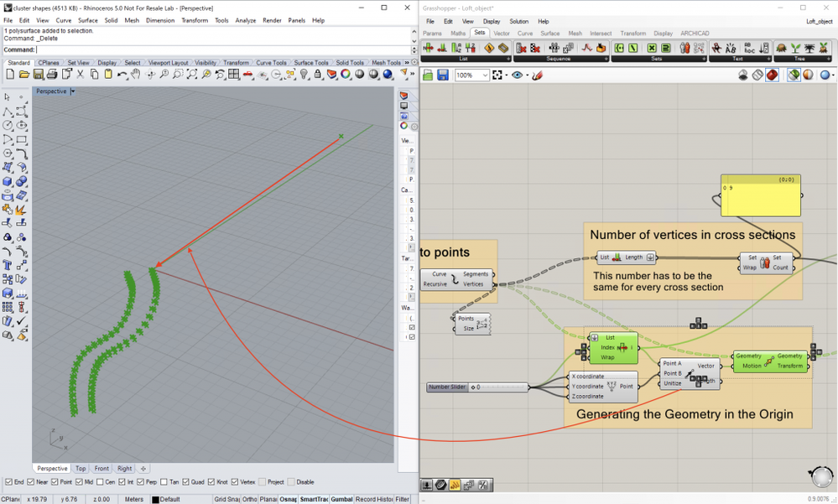
Task: Click the Circle tool in left sidebar
Action: tap(8, 126)
